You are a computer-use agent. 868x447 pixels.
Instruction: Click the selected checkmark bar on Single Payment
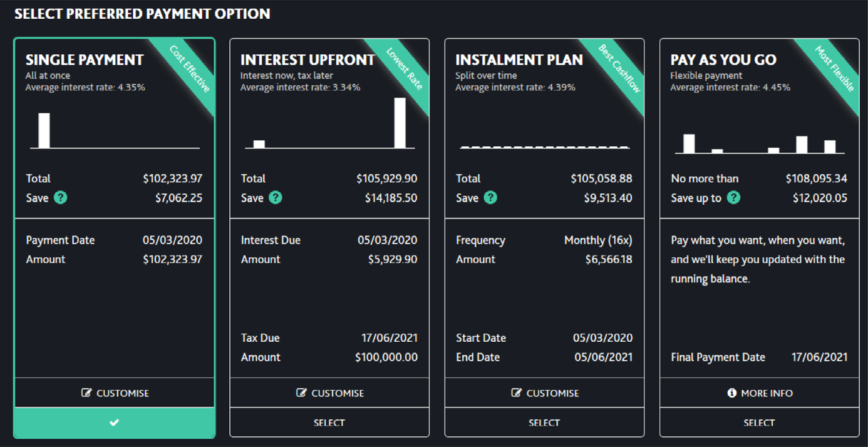coord(115,423)
